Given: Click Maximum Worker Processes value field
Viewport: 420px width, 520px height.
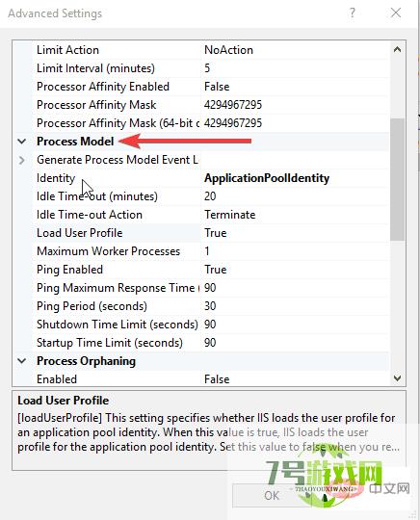Looking at the screenshot, I should click(x=295, y=251).
